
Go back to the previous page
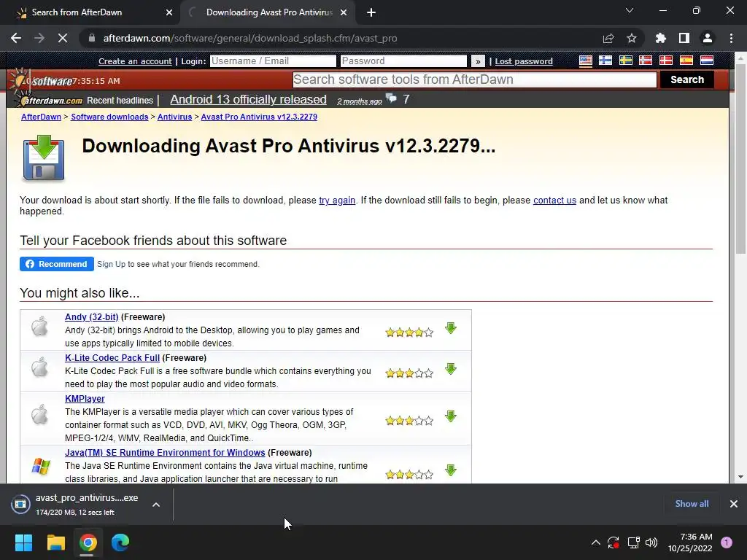point(16,38)
